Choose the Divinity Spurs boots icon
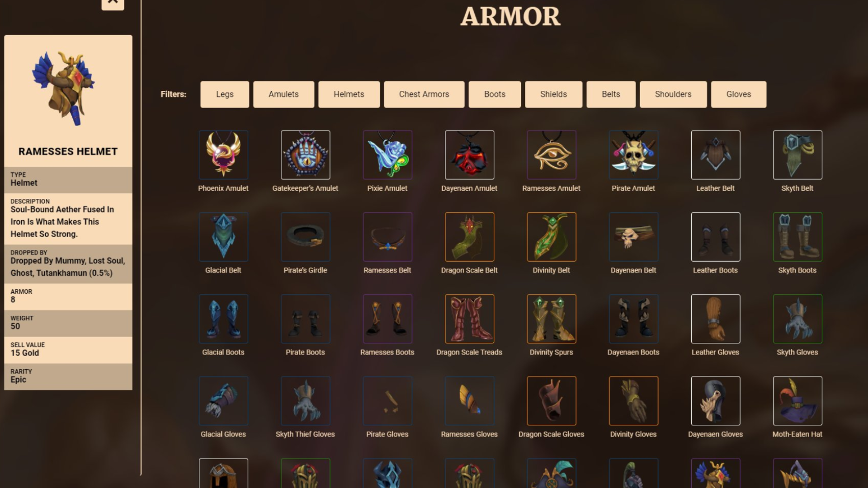 pos(552,319)
